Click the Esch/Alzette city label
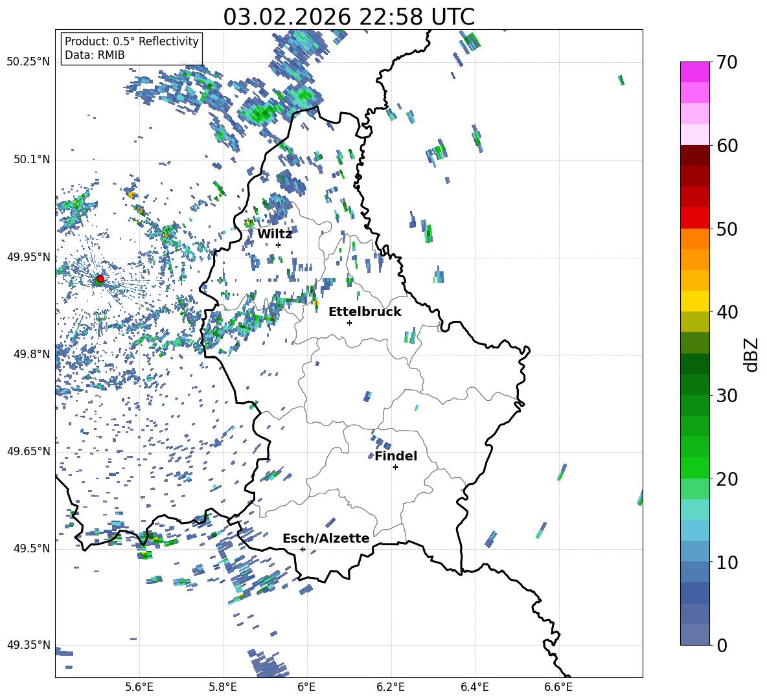Image resolution: width=767 pixels, height=700 pixels. (x=326, y=539)
